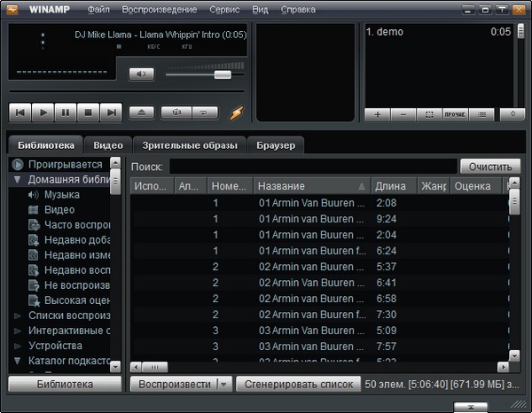532x413 pixels.
Task: Expand the Списки воспроизведения tree node
Action: (18, 315)
